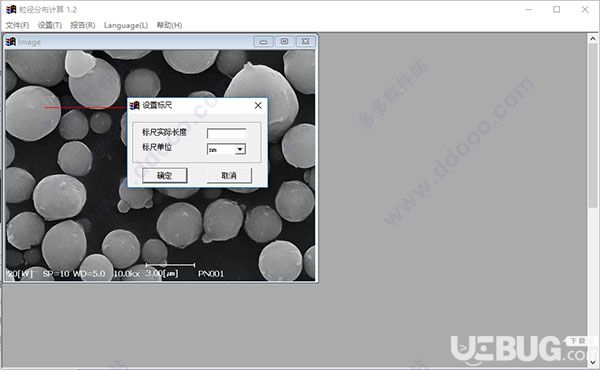Screen dimensions: 600x370
Task: Click the 10.0kx magnification text in the image
Action: [x=127, y=274]
